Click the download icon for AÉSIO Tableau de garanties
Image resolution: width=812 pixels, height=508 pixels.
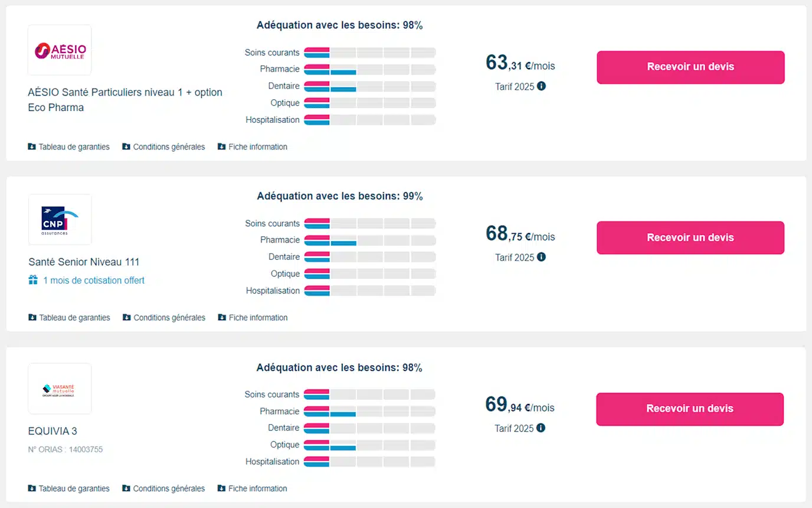32,146
